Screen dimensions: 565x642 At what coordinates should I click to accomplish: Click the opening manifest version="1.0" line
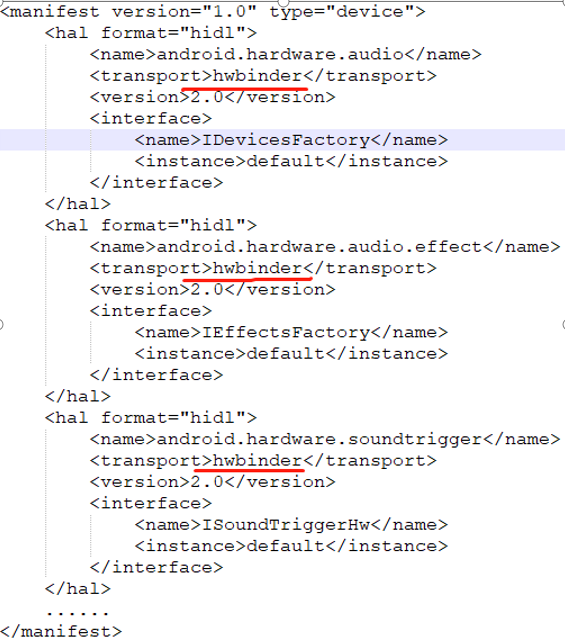(x=212, y=11)
